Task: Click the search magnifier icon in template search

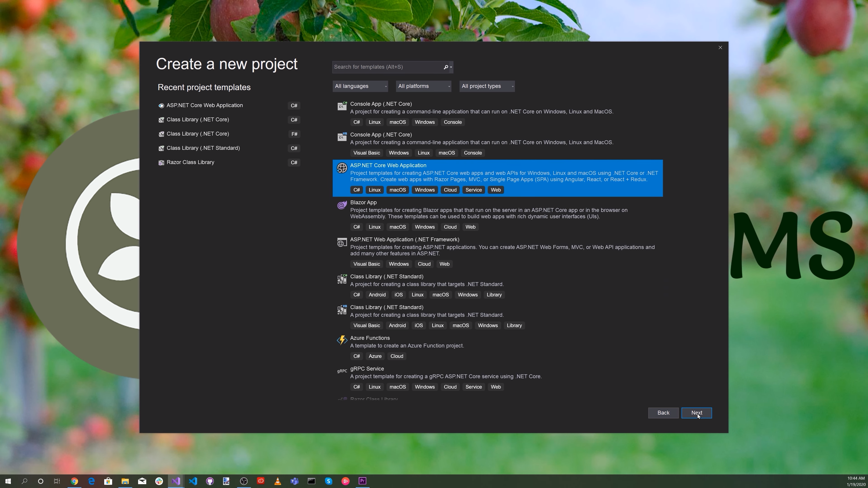Action: point(446,67)
